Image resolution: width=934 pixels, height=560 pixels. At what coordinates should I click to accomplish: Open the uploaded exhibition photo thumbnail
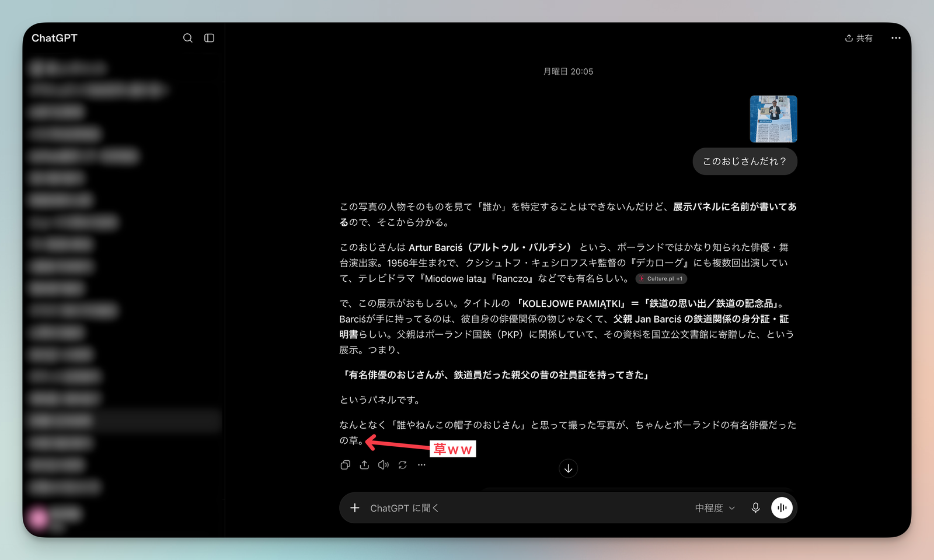tap(773, 119)
